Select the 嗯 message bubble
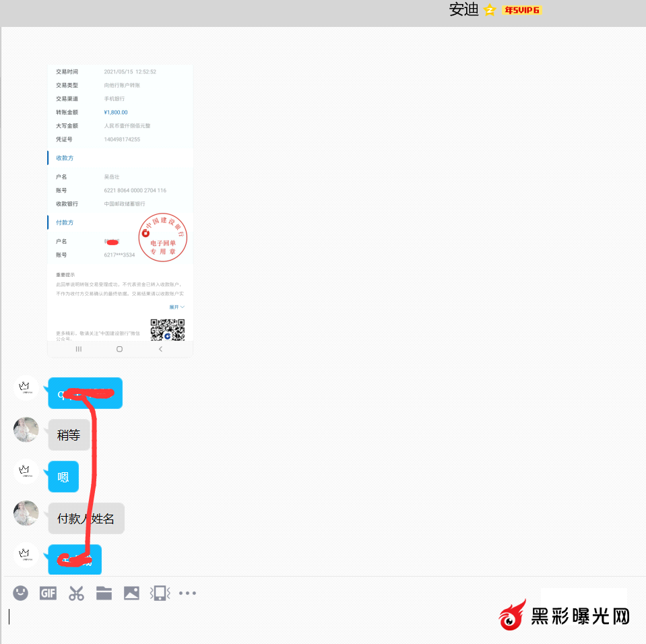Screen dimensions: 646x644 point(63,477)
